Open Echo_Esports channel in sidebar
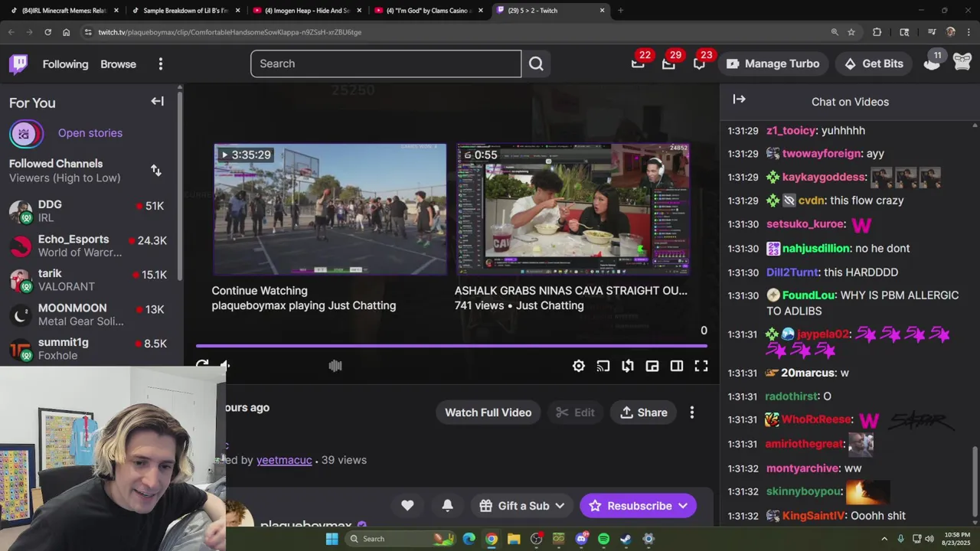This screenshot has width=980, height=551. click(x=89, y=246)
